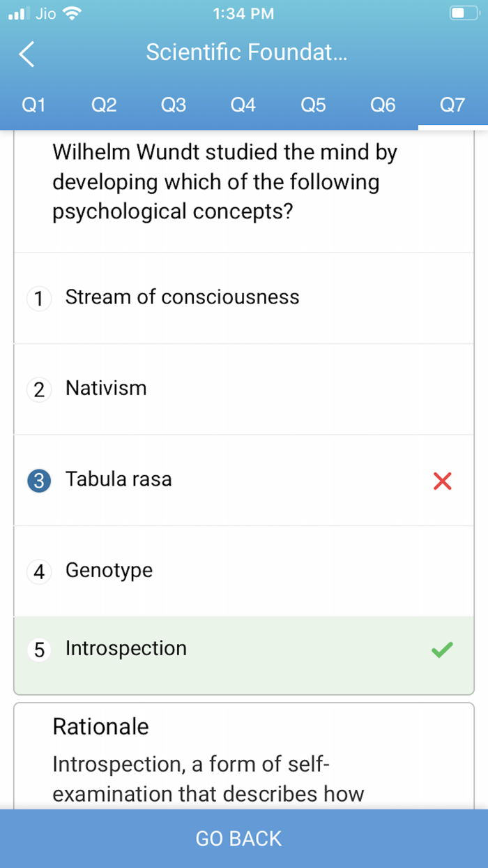488x868 pixels.
Task: Click the Rationale explanation text
Action: point(208,779)
